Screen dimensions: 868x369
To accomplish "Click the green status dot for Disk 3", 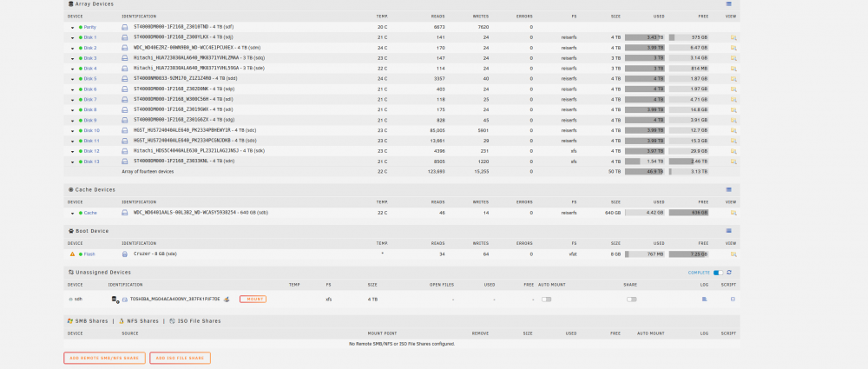I will [x=81, y=58].
